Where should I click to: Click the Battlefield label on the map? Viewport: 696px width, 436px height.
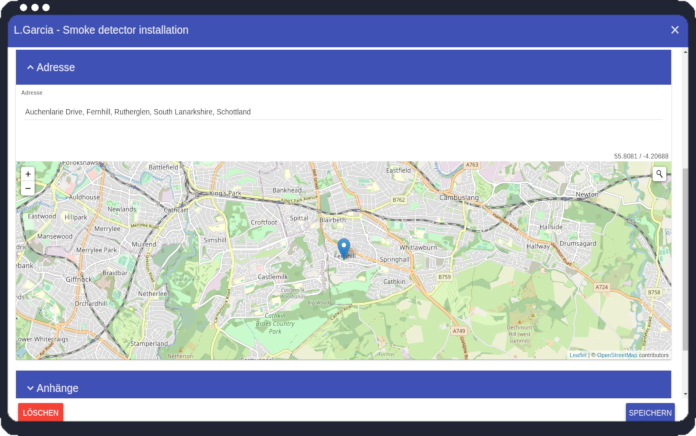coord(163,167)
